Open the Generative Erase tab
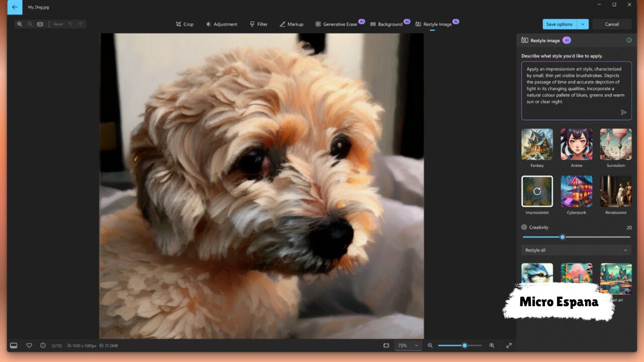Image resolution: width=644 pixels, height=362 pixels. pos(336,24)
